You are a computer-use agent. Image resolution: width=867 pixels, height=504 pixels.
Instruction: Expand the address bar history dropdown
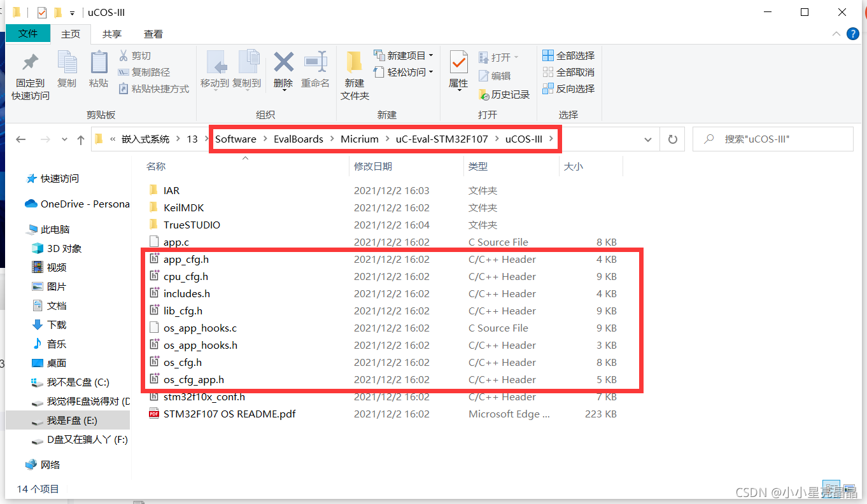click(648, 139)
